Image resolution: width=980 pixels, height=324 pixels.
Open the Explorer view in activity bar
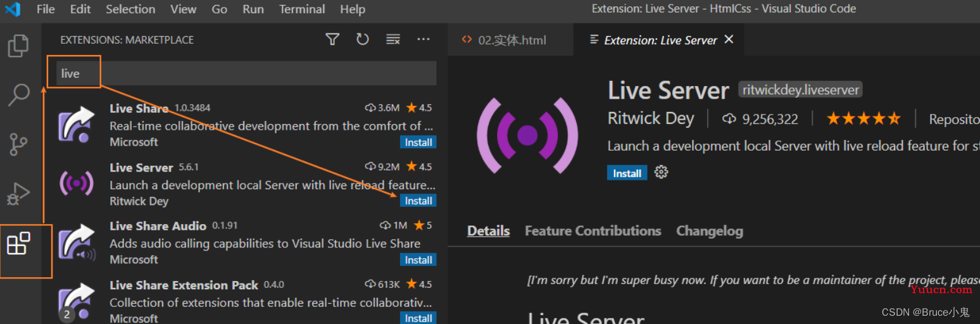click(18, 46)
